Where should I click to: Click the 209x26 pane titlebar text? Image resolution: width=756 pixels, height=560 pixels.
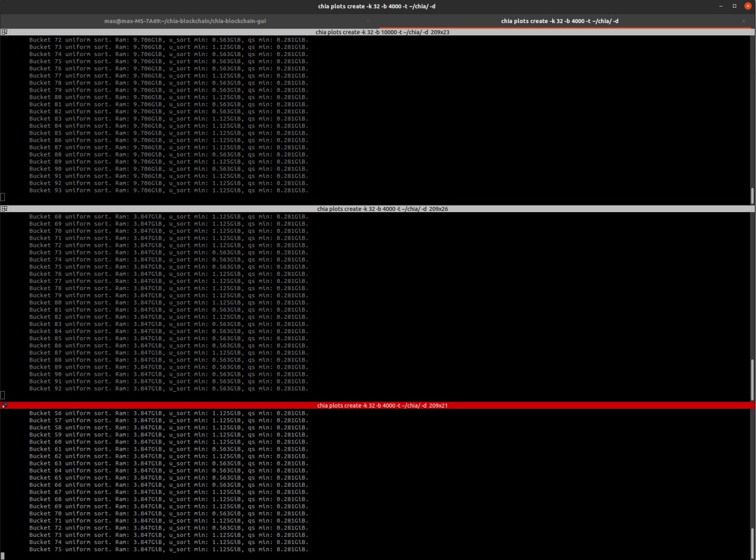click(x=382, y=209)
